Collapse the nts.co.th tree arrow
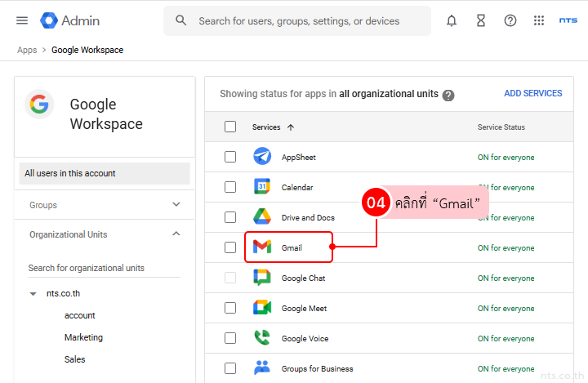 pyautogui.click(x=33, y=293)
